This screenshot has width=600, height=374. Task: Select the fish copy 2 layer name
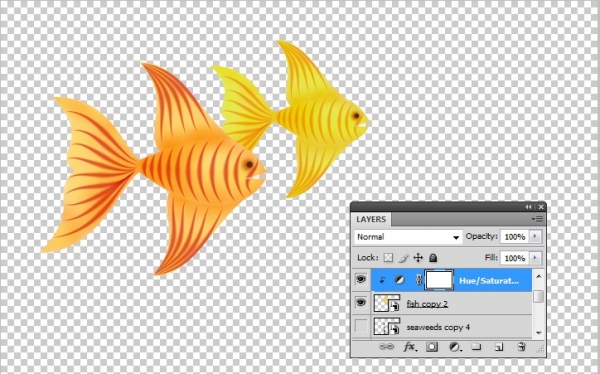click(427, 304)
